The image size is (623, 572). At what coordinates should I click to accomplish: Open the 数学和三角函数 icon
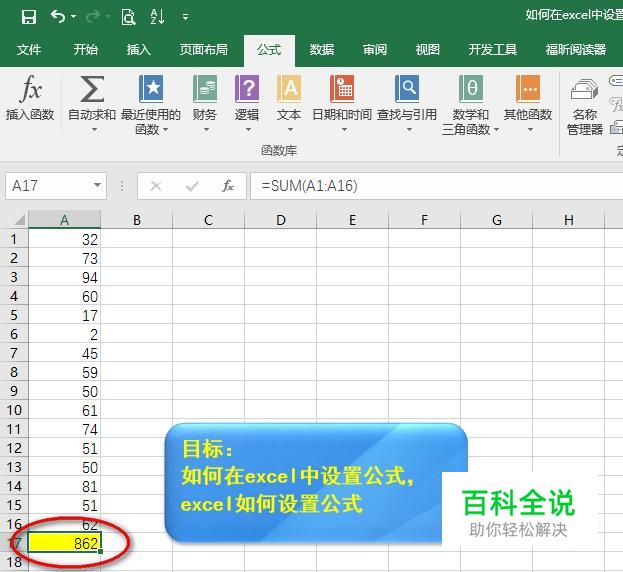[x=471, y=89]
